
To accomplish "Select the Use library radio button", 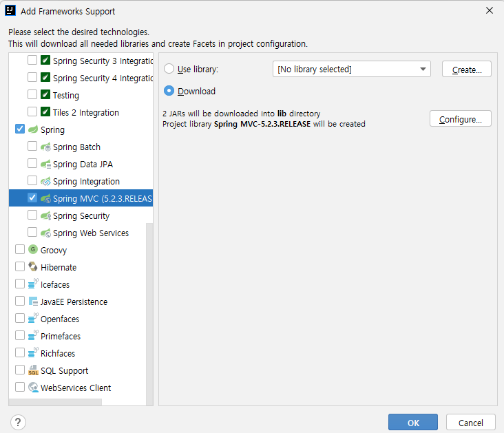I will [x=169, y=69].
